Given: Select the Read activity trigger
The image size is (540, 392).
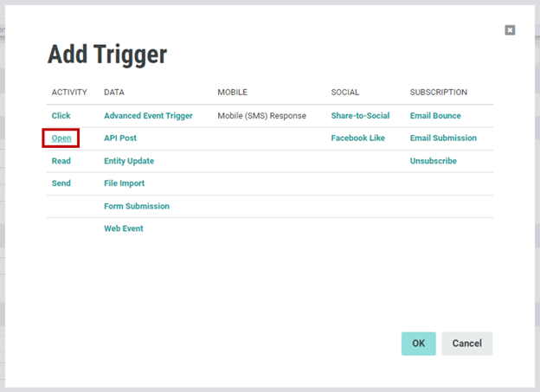Looking at the screenshot, I should coord(61,161).
